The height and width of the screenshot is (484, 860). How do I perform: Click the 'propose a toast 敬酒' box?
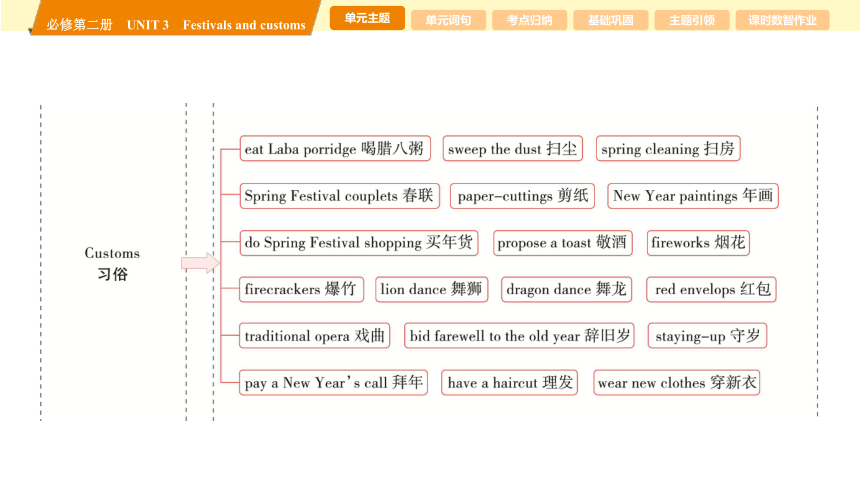click(563, 243)
